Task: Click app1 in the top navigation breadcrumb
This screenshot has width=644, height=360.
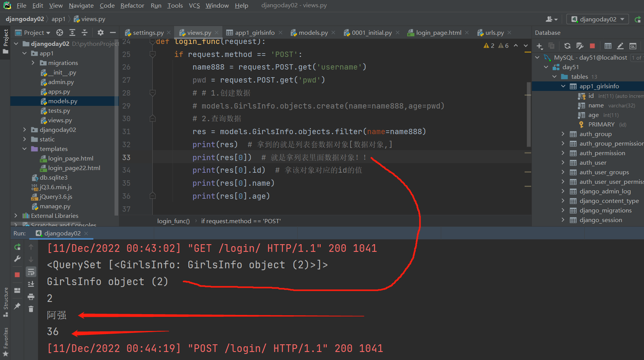Action: (x=59, y=19)
